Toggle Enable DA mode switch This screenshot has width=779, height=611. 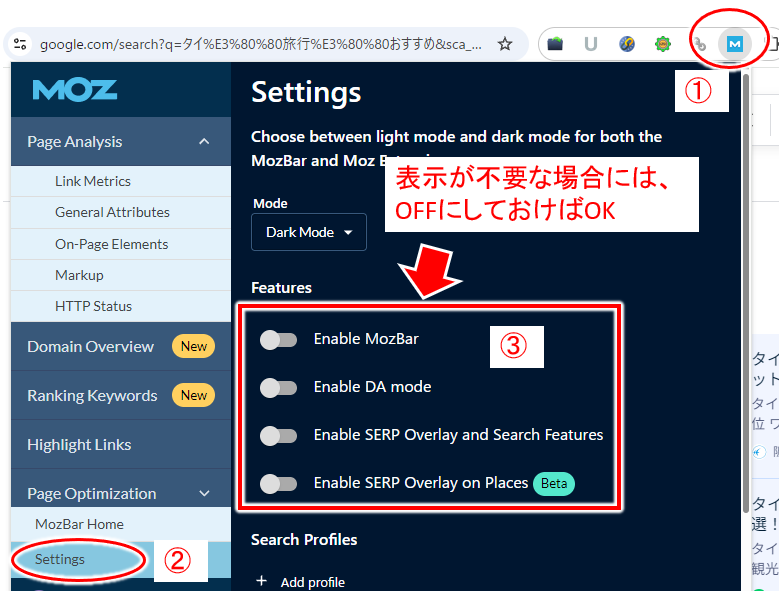tap(278, 388)
